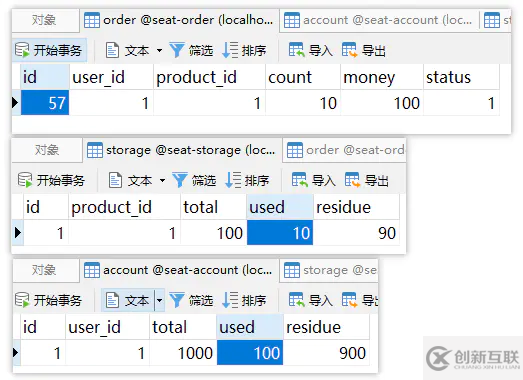The image size is (523, 380).
Task: Select id cell 57 in order table
Action: coord(45,103)
